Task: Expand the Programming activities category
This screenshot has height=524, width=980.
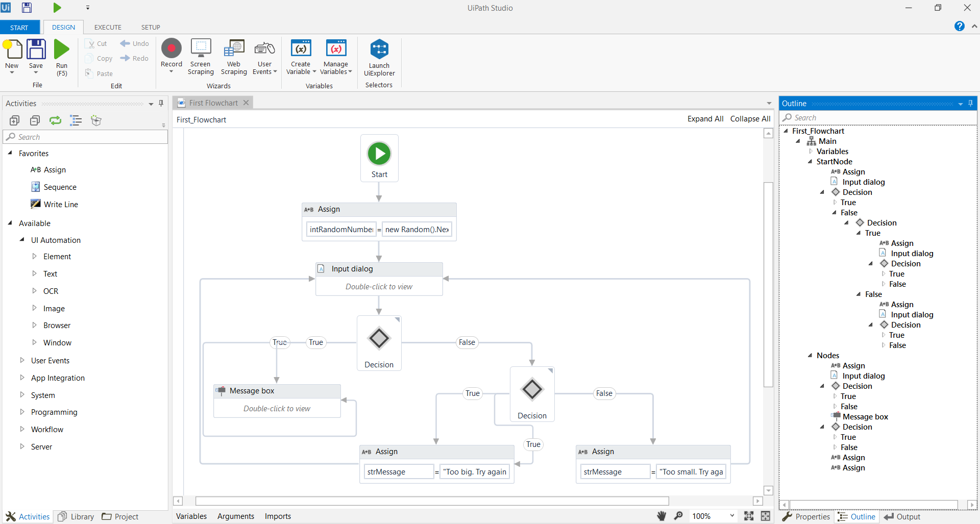Action: click(22, 412)
